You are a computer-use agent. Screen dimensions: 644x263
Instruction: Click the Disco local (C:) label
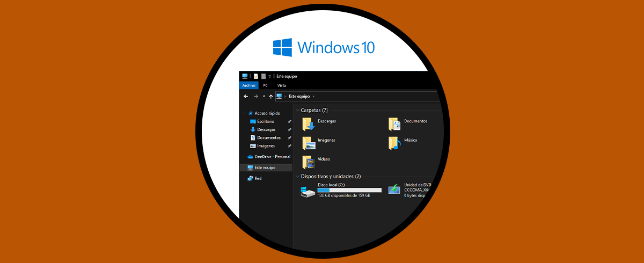(331, 185)
